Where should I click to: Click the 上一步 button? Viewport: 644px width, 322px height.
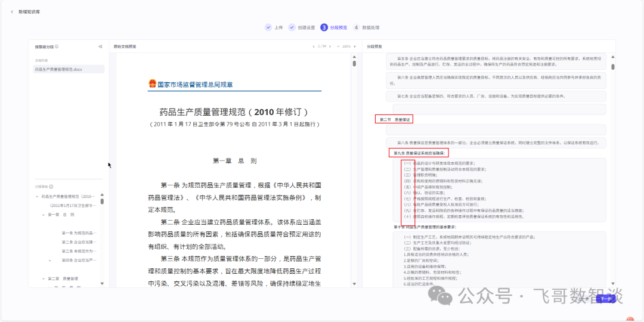tap(583, 299)
